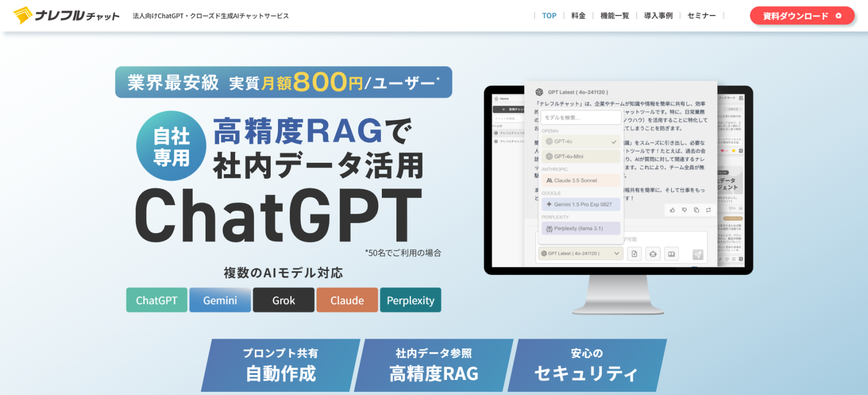This screenshot has width=868, height=395.
Task: Click the arrow icon in 資料ダウンロード button
Action: tap(839, 16)
